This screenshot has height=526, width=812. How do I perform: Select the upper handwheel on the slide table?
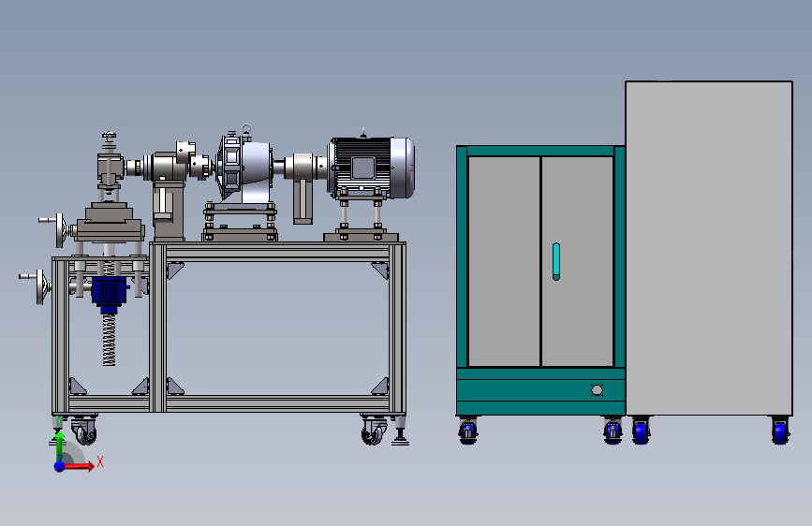61,230
